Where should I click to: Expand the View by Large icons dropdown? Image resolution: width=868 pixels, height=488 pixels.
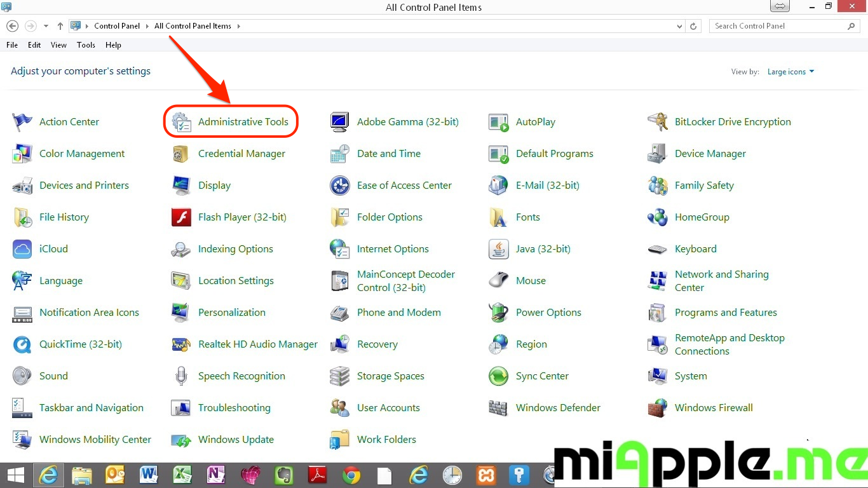point(790,72)
